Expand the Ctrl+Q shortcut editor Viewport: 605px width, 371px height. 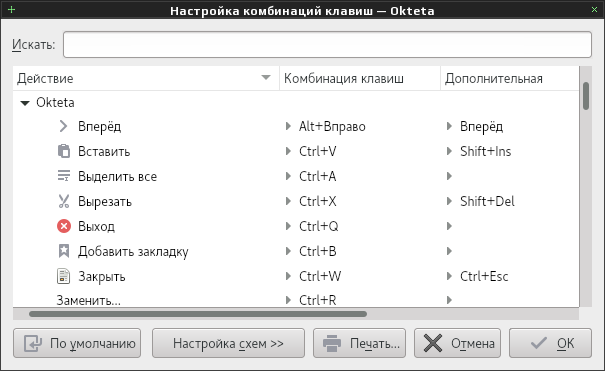pos(288,226)
